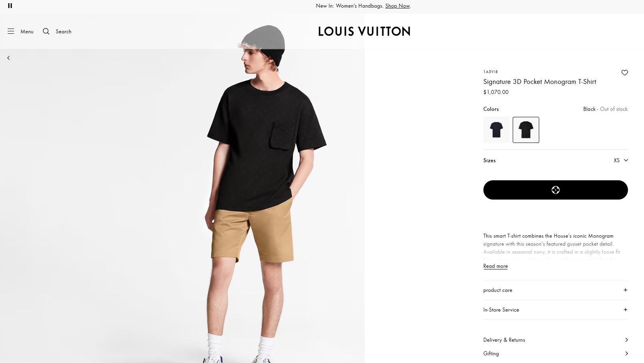Open the Menu label in the header
This screenshot has height=363, width=644.
pos(27,31)
